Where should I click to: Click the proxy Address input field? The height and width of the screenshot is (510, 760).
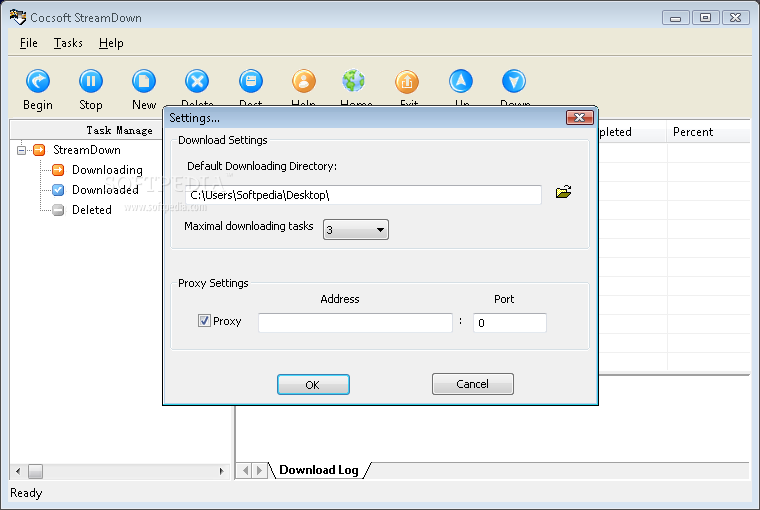coord(355,323)
